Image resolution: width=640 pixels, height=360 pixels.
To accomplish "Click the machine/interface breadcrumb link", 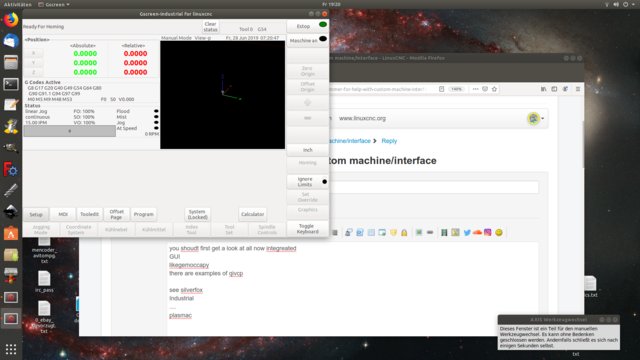I will (350, 141).
